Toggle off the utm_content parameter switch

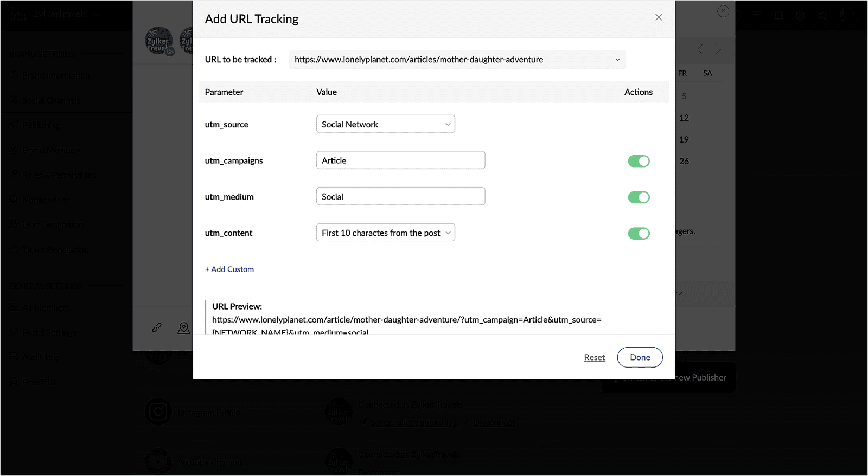tap(639, 234)
